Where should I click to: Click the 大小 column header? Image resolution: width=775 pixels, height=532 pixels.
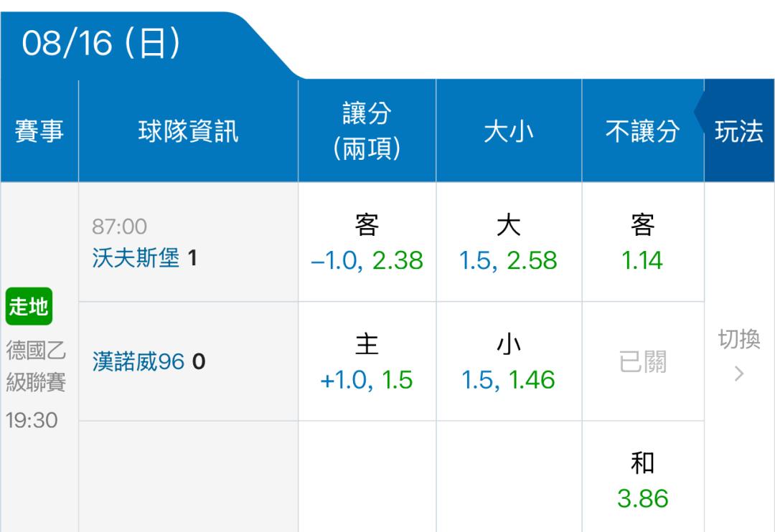(x=509, y=131)
